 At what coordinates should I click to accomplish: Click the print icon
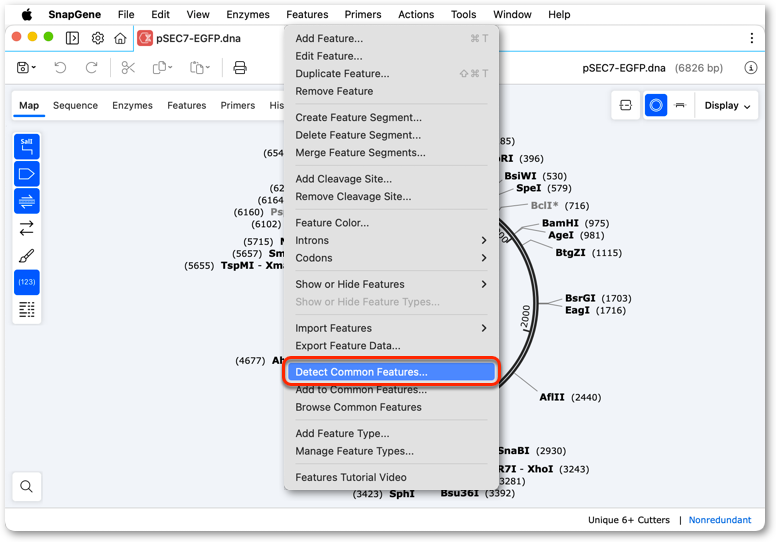click(x=240, y=67)
